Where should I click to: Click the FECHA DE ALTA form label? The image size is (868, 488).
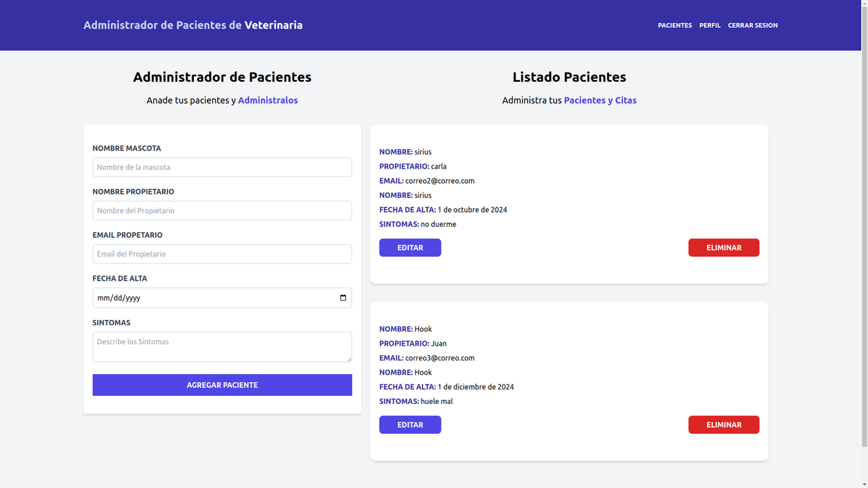(120, 279)
